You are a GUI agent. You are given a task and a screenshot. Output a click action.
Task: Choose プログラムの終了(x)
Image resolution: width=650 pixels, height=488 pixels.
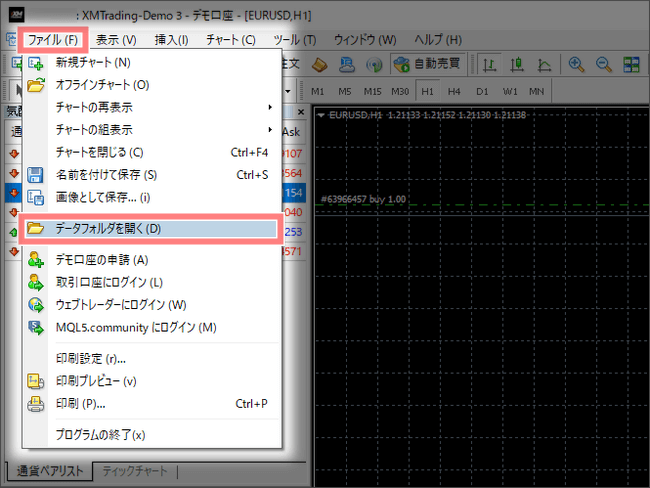coord(152,435)
